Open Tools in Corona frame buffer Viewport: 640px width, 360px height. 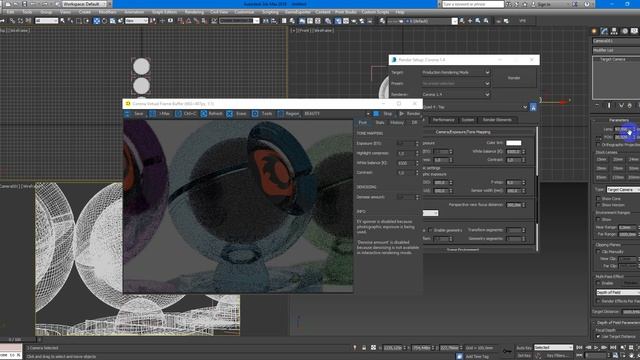[262, 114]
